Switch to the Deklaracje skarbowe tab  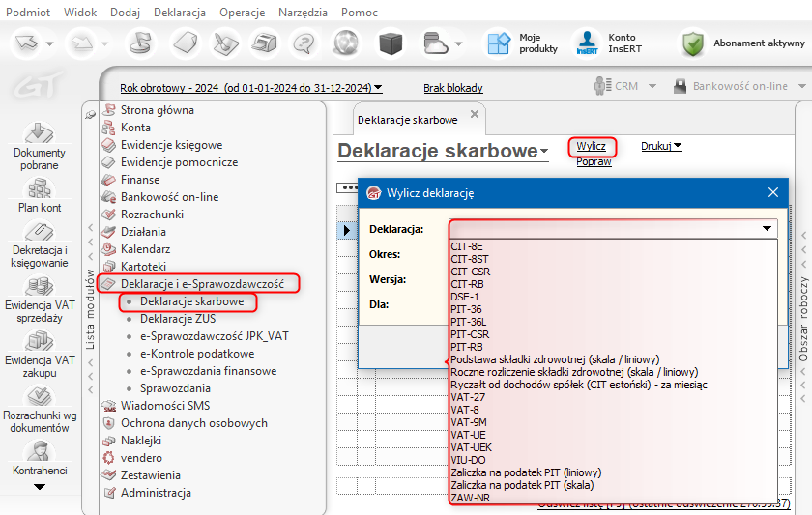(408, 120)
